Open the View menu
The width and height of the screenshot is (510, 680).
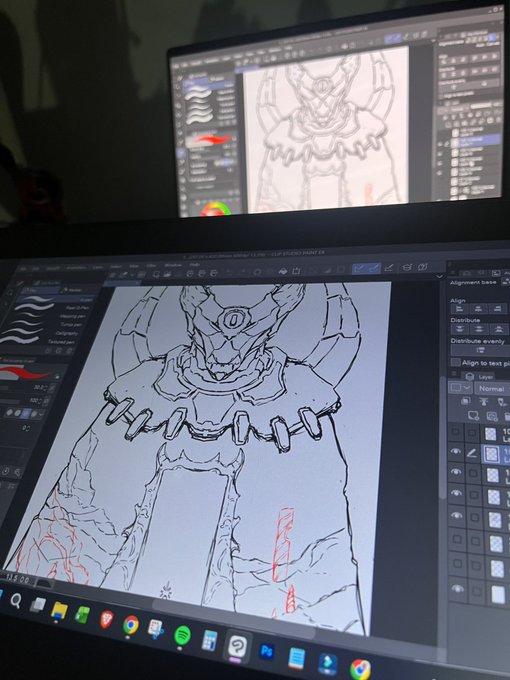point(134,266)
